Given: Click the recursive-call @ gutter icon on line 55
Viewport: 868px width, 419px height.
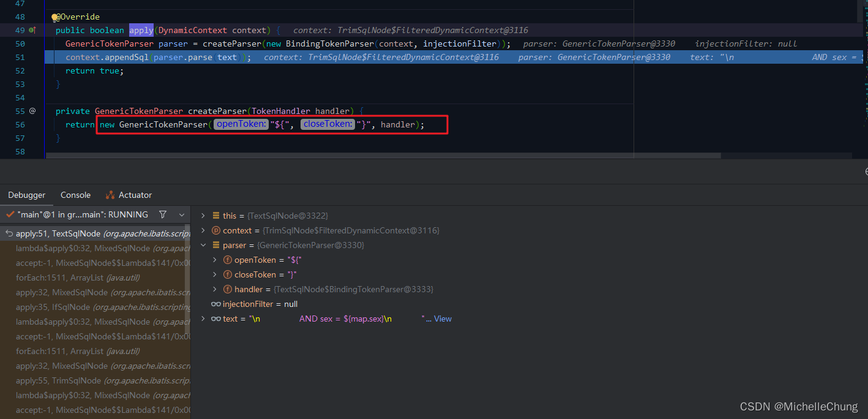Looking at the screenshot, I should pyautogui.click(x=32, y=111).
